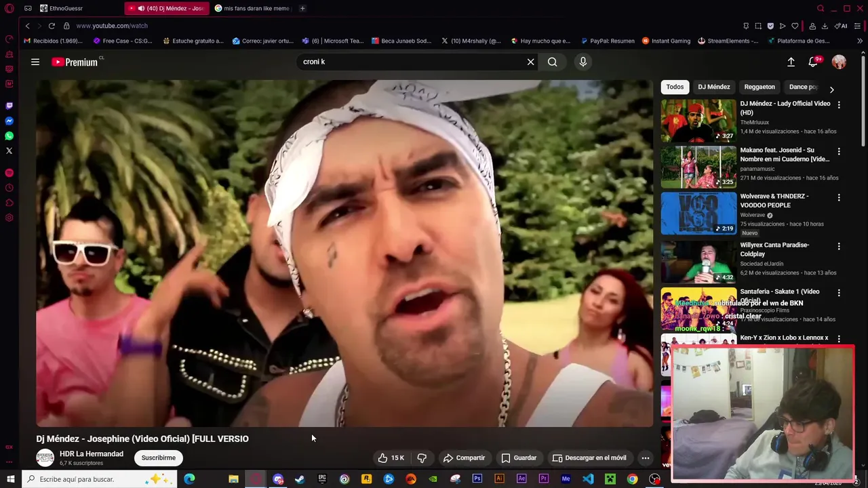Image resolution: width=868 pixels, height=488 pixels.
Task: Open browser tab search magnifier at top right
Action: 821,8
